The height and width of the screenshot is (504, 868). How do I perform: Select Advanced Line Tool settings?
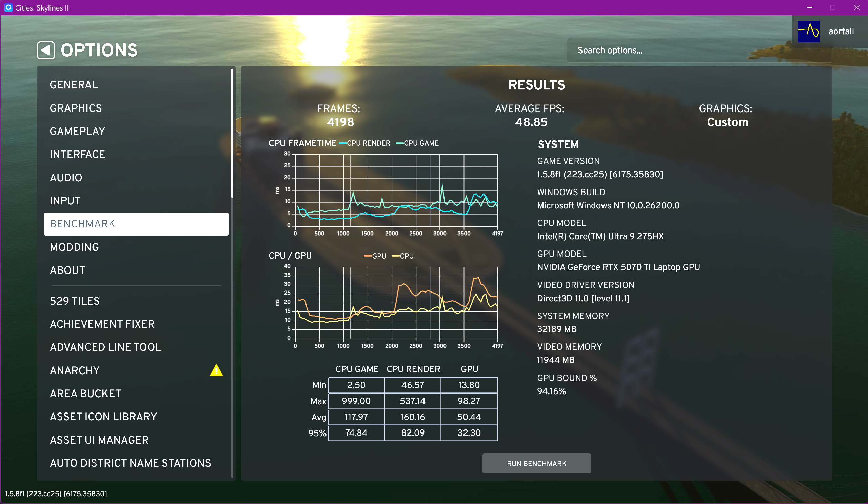(136, 347)
